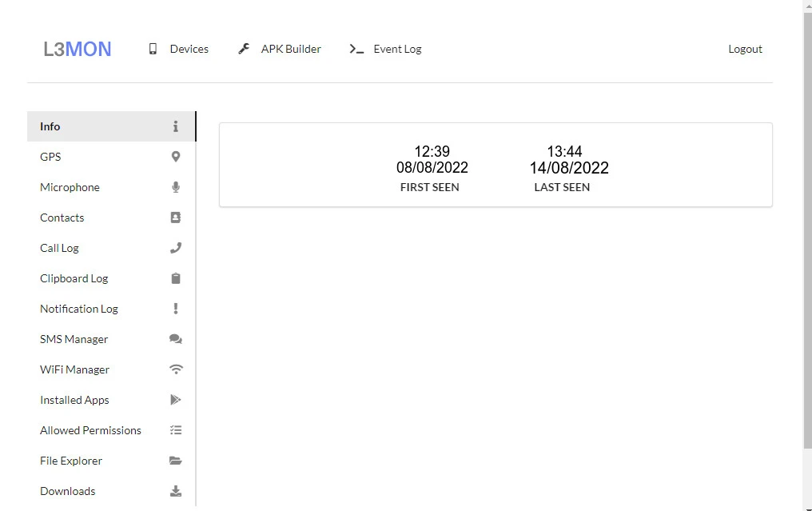This screenshot has height=511, width=812.
Task: Click the File Explorer folder icon
Action: 176,461
